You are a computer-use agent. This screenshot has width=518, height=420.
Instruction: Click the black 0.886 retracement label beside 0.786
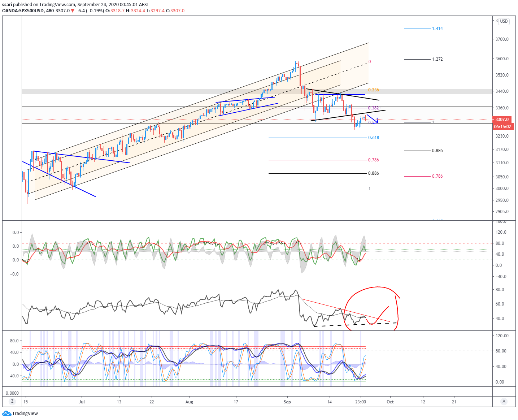pos(373,173)
